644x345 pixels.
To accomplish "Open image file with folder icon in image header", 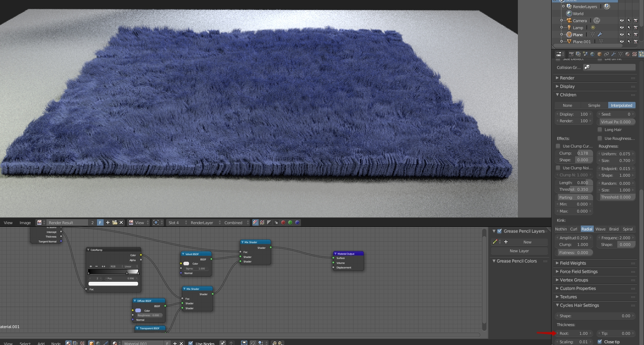I will coord(115,222).
